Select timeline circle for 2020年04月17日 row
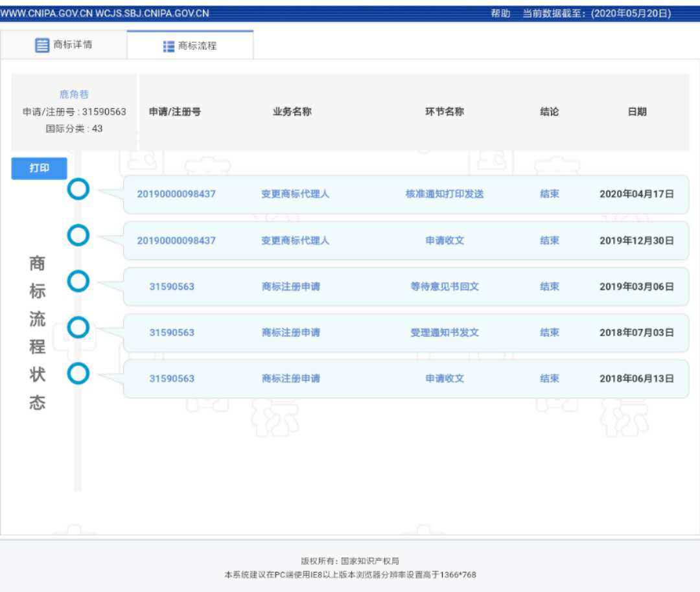The image size is (700, 592). coord(78,189)
